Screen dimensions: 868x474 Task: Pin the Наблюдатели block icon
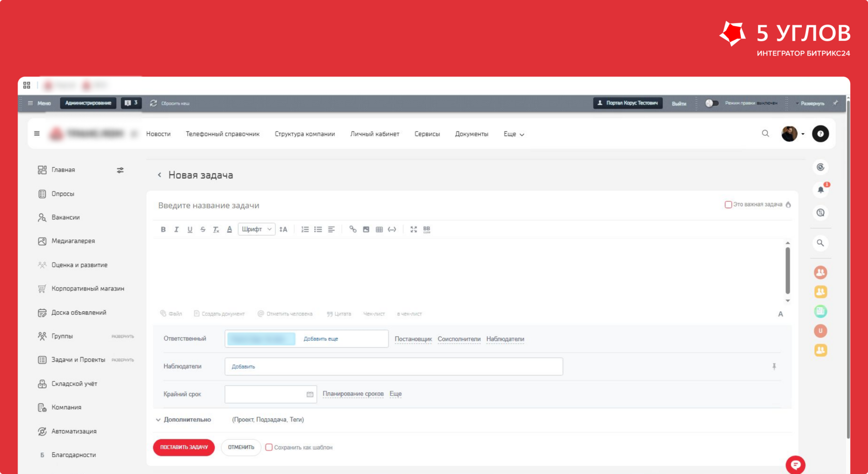[x=774, y=367]
